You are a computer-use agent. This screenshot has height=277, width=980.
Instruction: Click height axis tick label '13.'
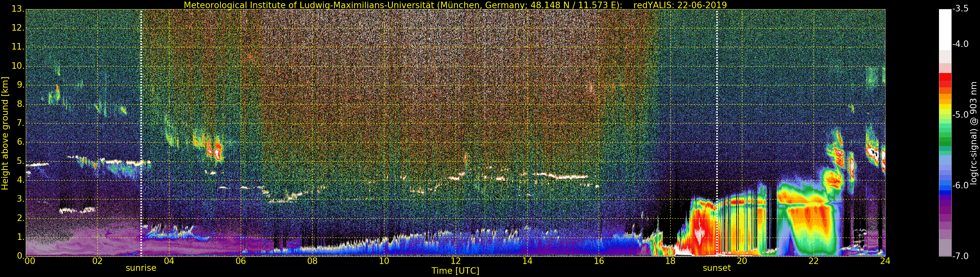pos(18,9)
